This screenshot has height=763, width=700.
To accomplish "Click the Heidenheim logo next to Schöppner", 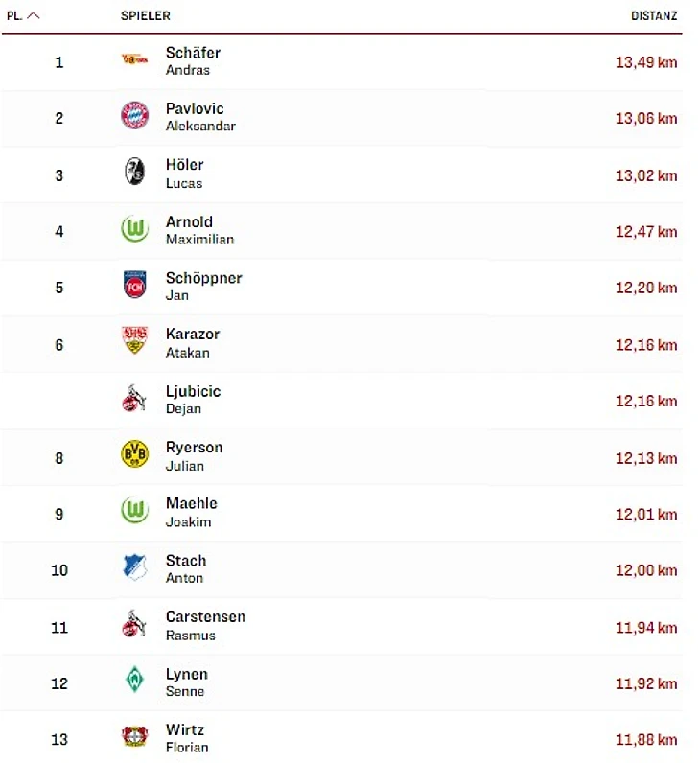I will click(134, 286).
